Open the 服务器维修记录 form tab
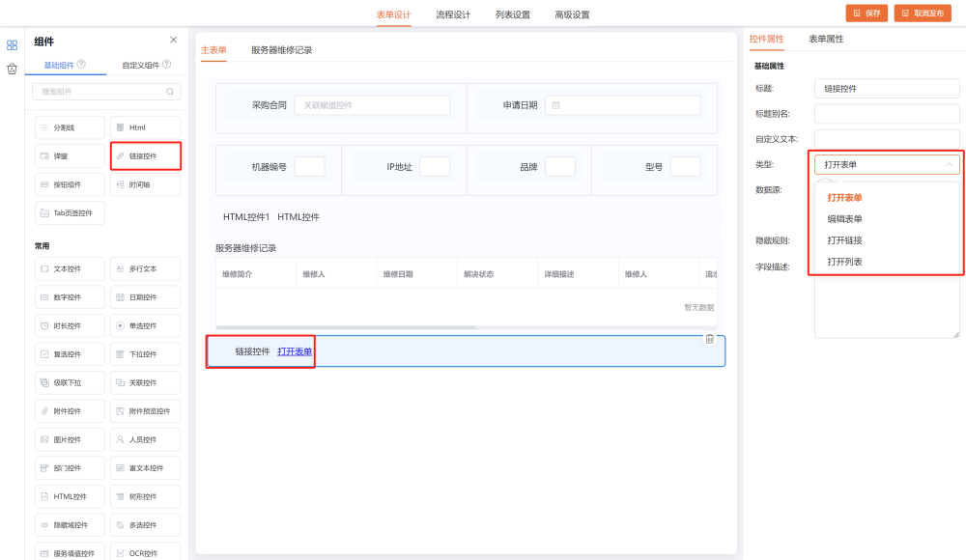Screen dimensions: 966x560 [281, 50]
